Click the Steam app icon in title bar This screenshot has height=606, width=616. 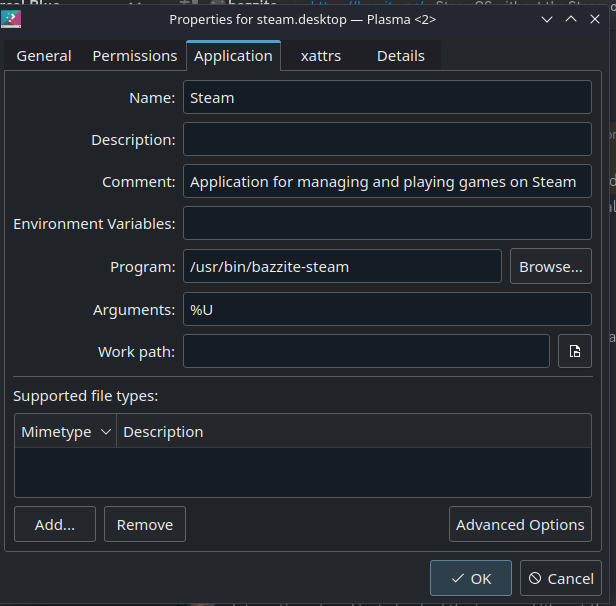[12, 19]
